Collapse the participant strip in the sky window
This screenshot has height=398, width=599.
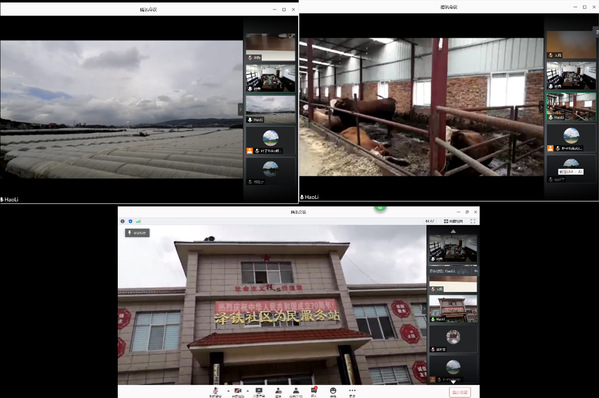click(241, 110)
